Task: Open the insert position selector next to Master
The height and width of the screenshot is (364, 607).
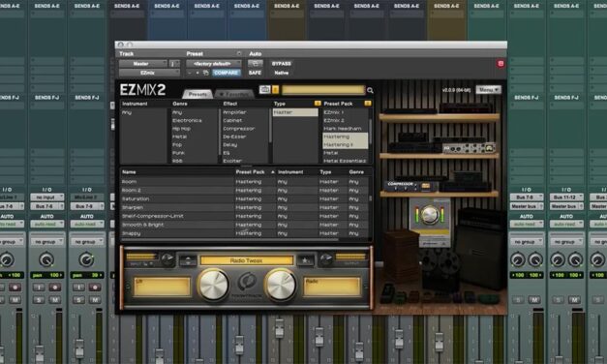Action: coord(174,64)
